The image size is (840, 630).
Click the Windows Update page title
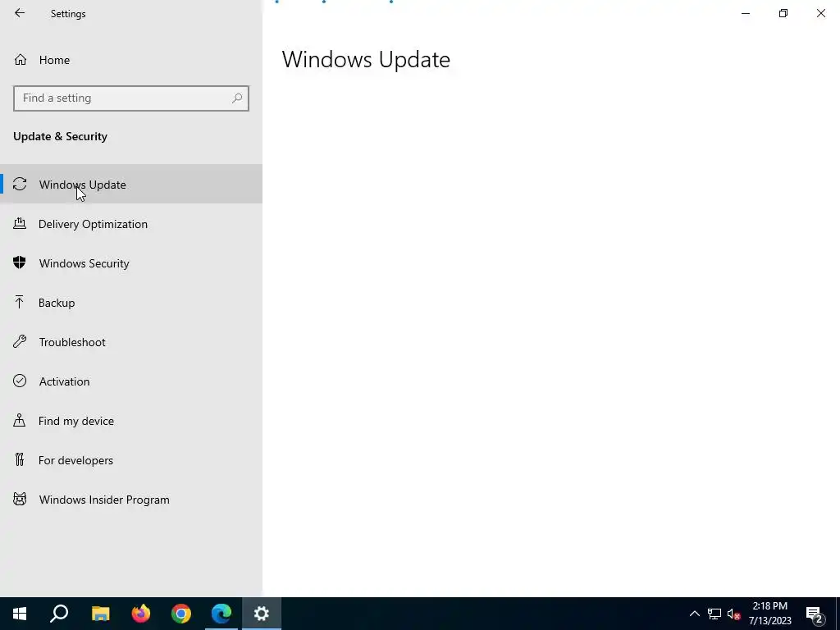pyautogui.click(x=366, y=59)
